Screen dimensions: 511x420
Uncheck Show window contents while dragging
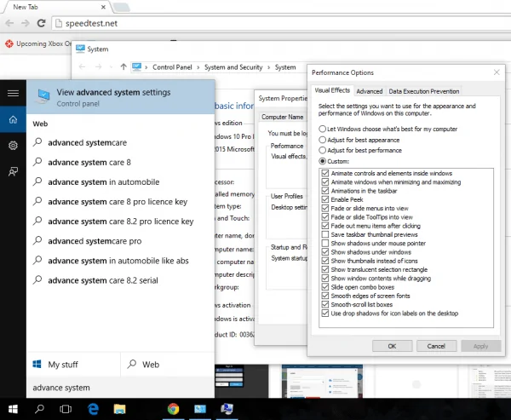point(325,278)
